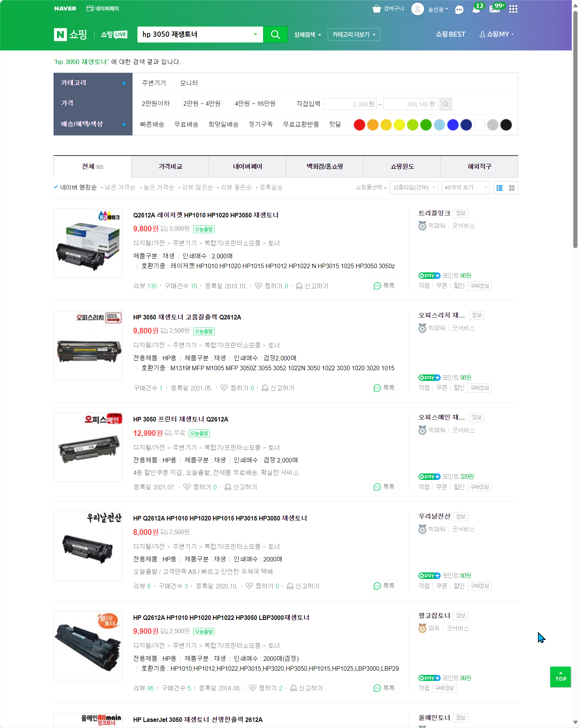Select the 전체 results tab
This screenshot has height=728, width=579.
click(x=93, y=167)
